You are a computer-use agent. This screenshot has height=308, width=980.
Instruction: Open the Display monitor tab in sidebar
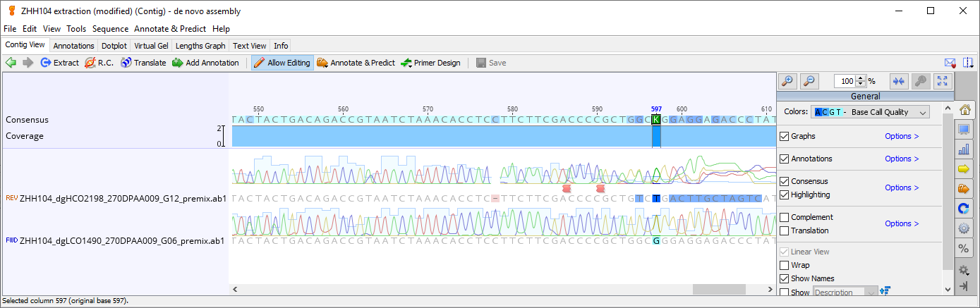[x=964, y=130]
